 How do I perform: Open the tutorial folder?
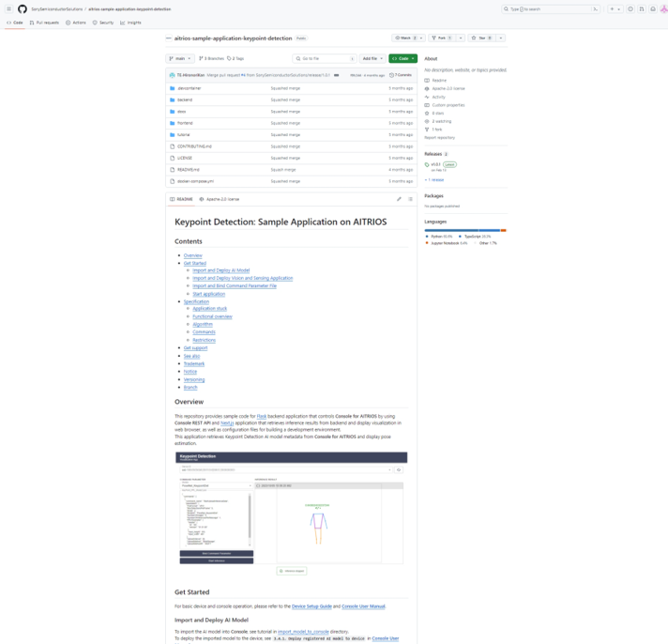(184, 134)
